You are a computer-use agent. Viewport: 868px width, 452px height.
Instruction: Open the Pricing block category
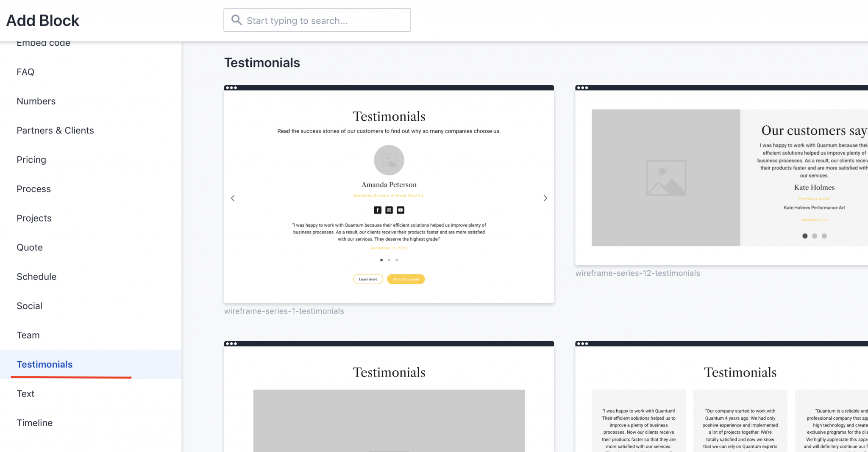click(31, 160)
